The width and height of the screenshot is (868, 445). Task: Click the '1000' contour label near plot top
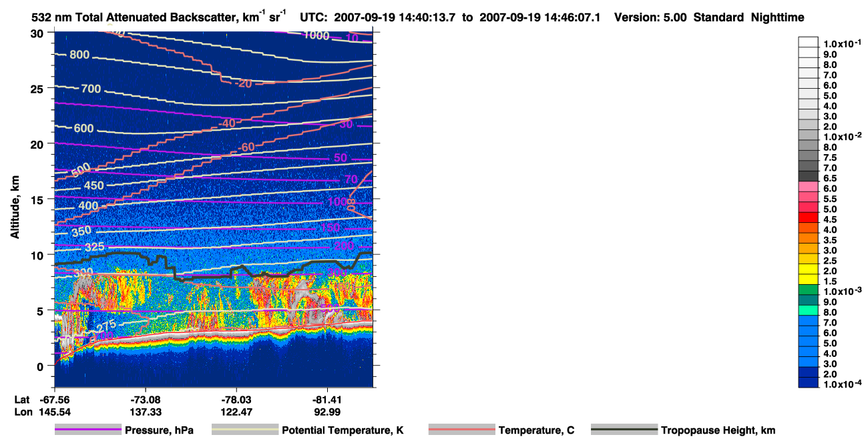click(x=316, y=35)
